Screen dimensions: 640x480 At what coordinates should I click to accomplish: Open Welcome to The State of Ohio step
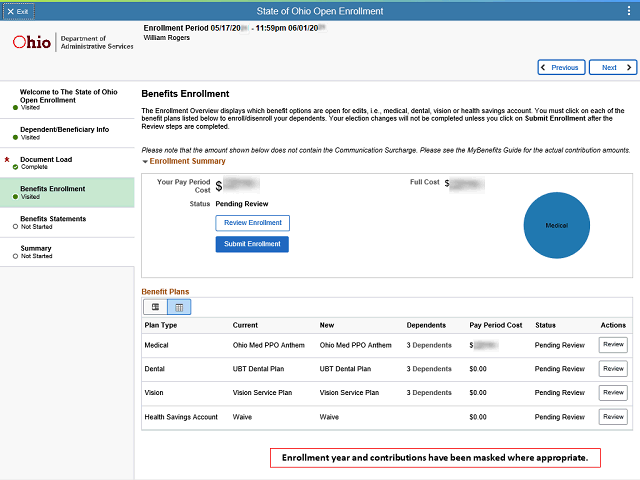coord(67,100)
